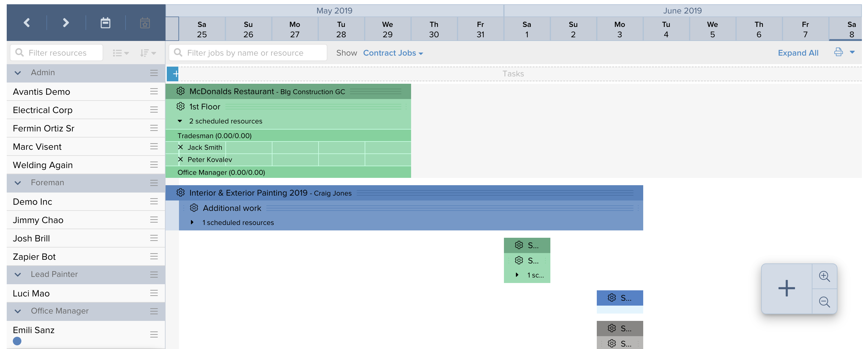This screenshot has width=868, height=349.
Task: Remove Peter Kovalev from the task
Action: (180, 160)
